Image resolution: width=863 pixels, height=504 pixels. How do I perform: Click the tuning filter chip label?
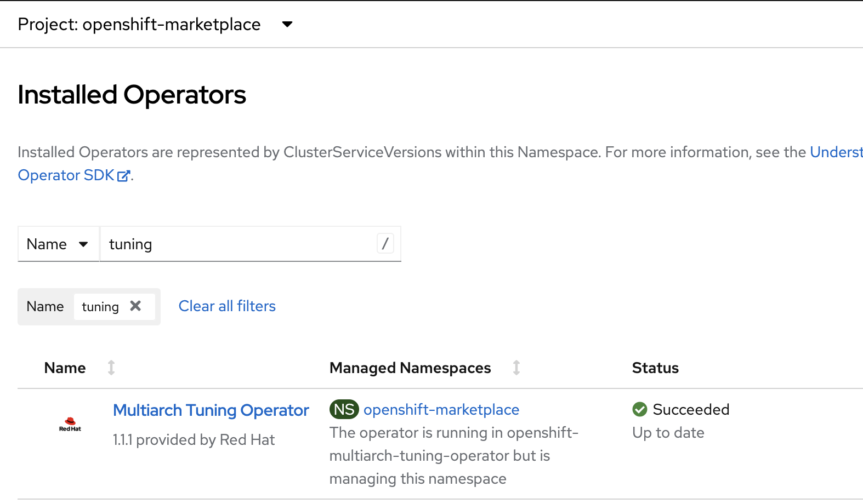100,307
